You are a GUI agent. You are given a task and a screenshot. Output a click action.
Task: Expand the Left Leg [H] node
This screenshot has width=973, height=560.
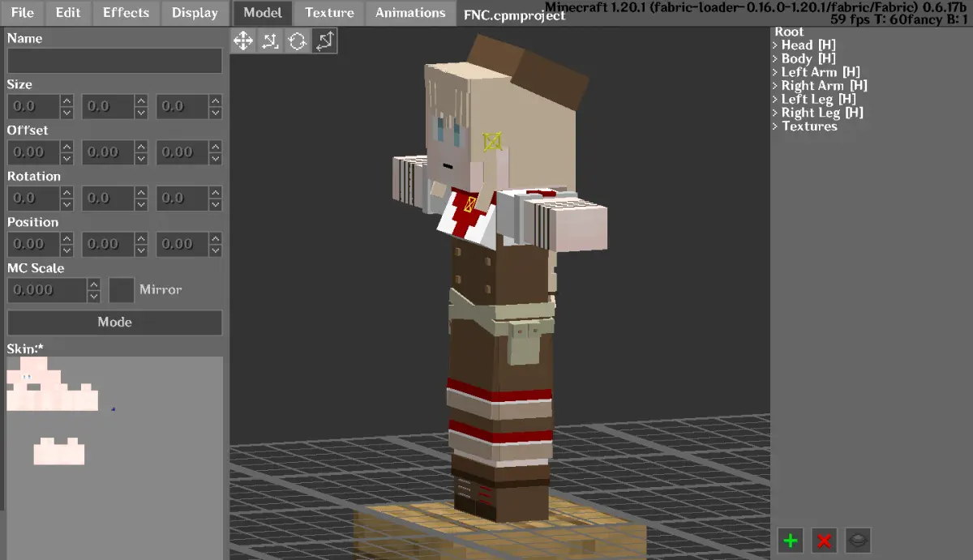pos(775,99)
